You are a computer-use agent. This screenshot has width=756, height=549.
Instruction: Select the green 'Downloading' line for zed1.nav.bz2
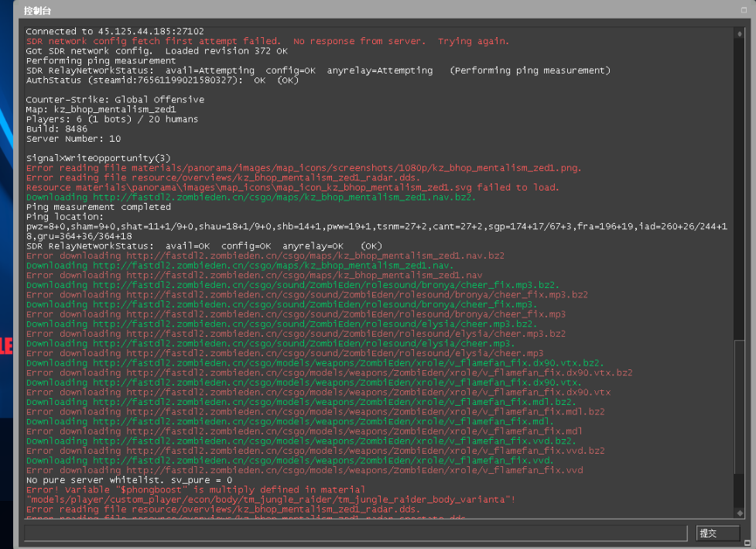tap(251, 197)
